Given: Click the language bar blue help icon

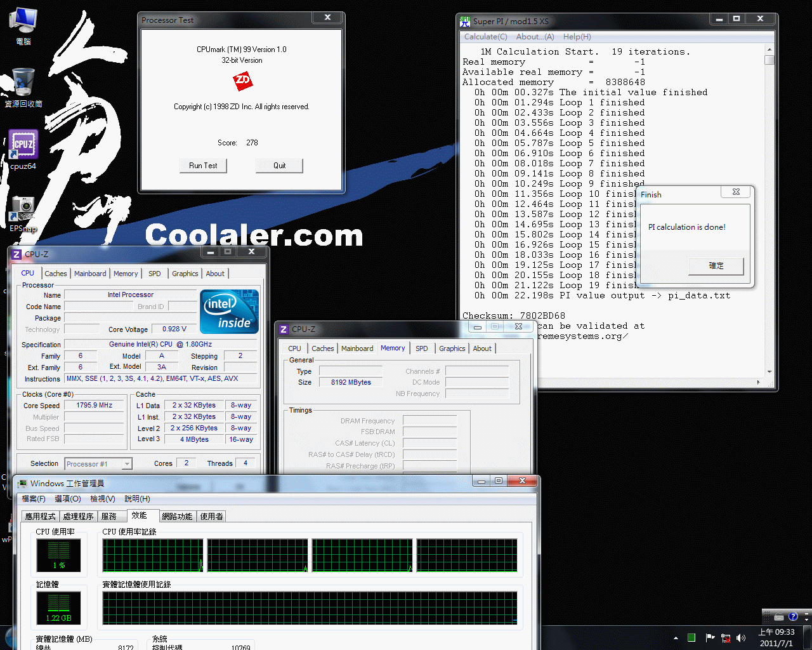Looking at the screenshot, I should [793, 616].
